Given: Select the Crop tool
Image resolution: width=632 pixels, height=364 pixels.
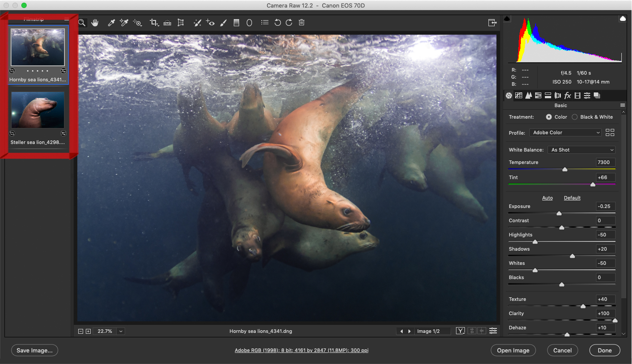Looking at the screenshot, I should pos(154,22).
